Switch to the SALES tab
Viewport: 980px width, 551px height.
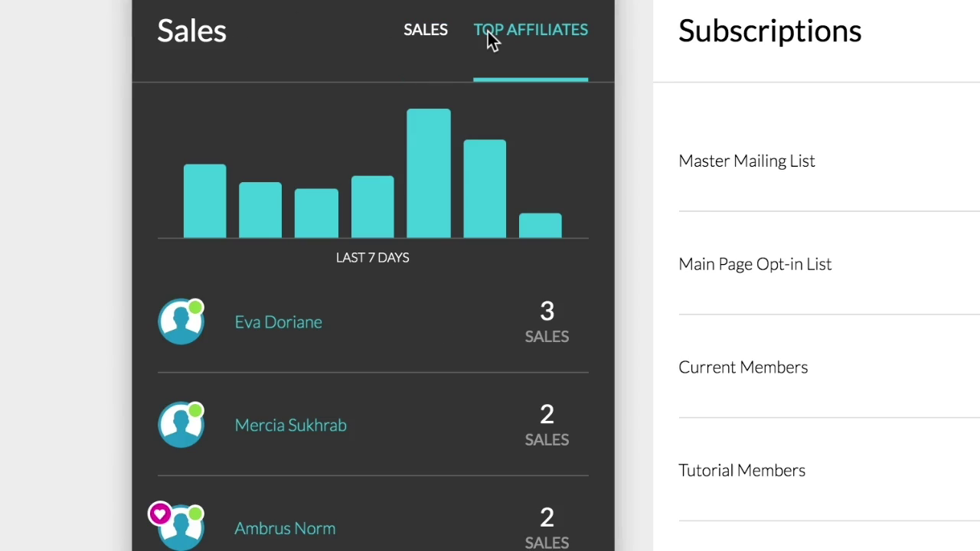pyautogui.click(x=426, y=30)
